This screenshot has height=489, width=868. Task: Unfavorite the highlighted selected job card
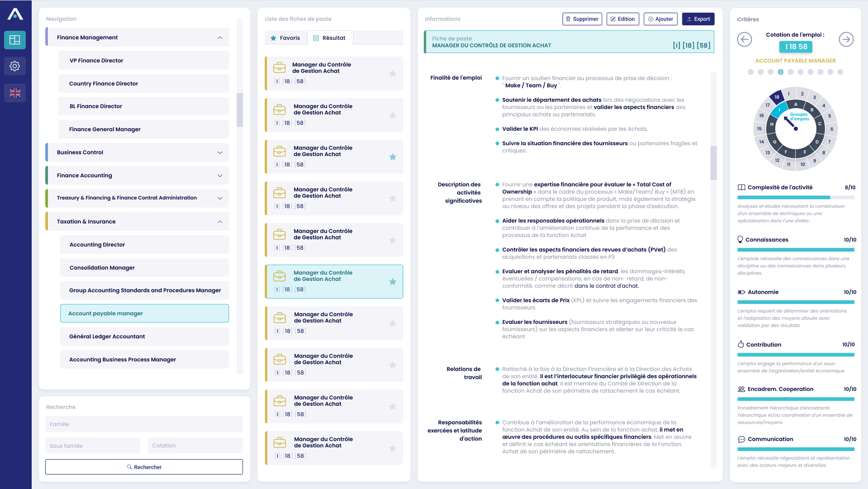[x=393, y=282]
